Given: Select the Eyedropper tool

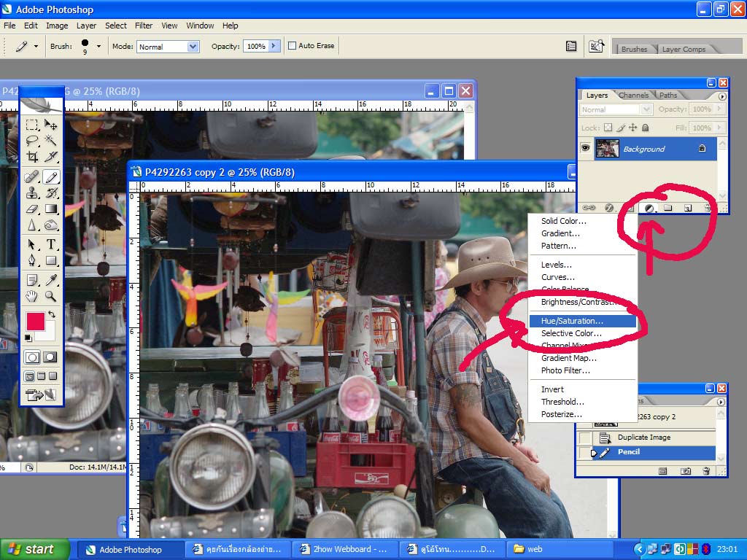Looking at the screenshot, I should (51, 280).
